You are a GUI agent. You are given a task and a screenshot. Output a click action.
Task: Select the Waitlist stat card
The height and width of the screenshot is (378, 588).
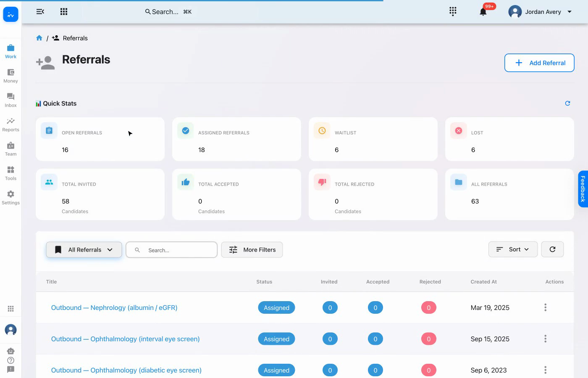click(x=373, y=139)
